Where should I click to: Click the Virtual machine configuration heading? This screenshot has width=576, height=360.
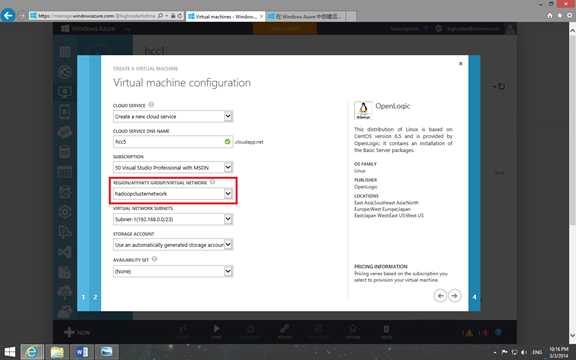182,83
